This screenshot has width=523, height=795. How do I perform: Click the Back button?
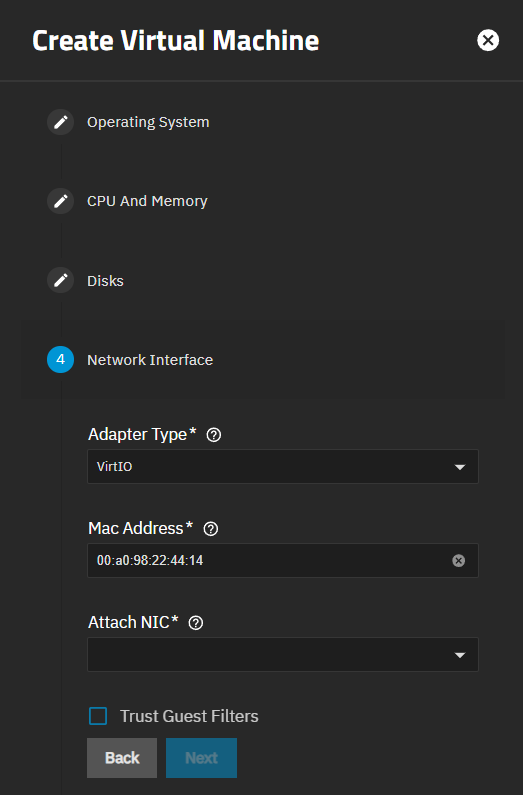(x=122, y=758)
